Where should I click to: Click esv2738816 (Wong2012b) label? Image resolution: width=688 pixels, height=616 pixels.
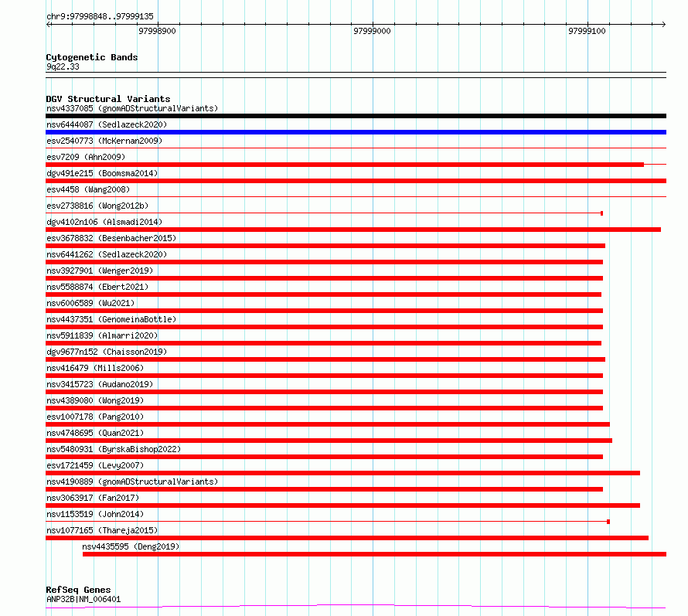[x=97, y=206]
